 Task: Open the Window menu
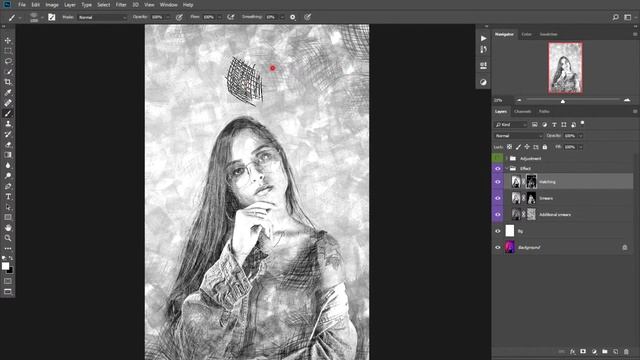click(x=169, y=5)
